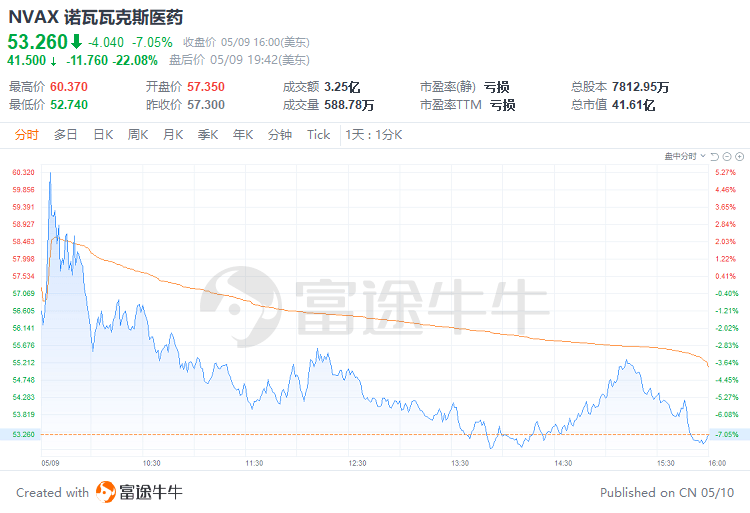Click the green down arrow beside 53.260
This screenshot has height=513, width=750.
77,42
